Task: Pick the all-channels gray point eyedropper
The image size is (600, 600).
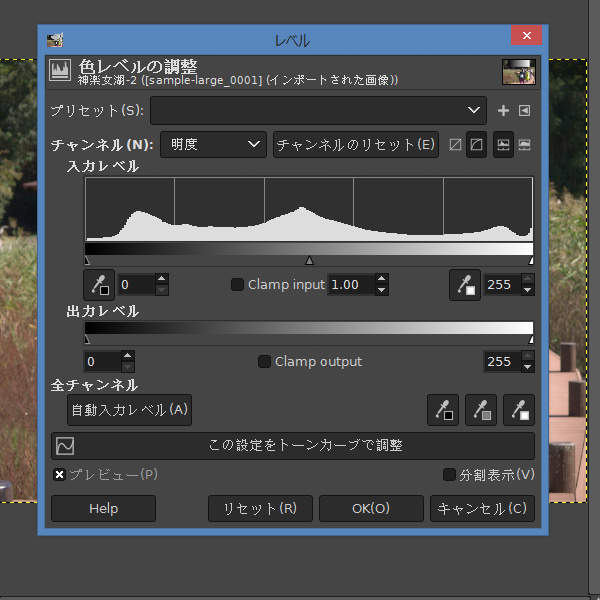Action: [x=481, y=410]
